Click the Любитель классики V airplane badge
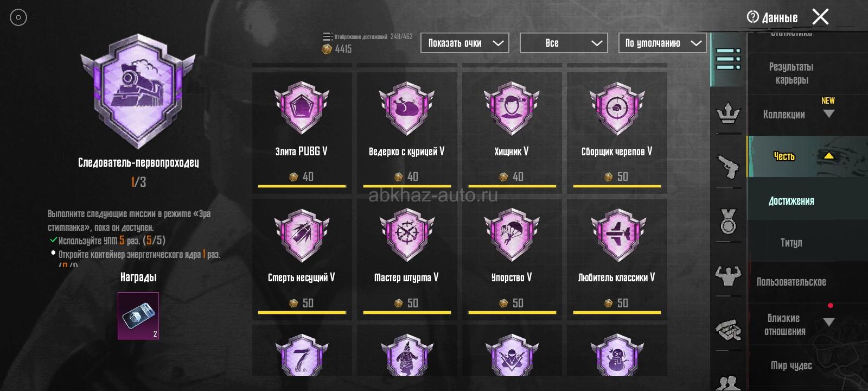This screenshot has width=868, height=391. [617, 235]
